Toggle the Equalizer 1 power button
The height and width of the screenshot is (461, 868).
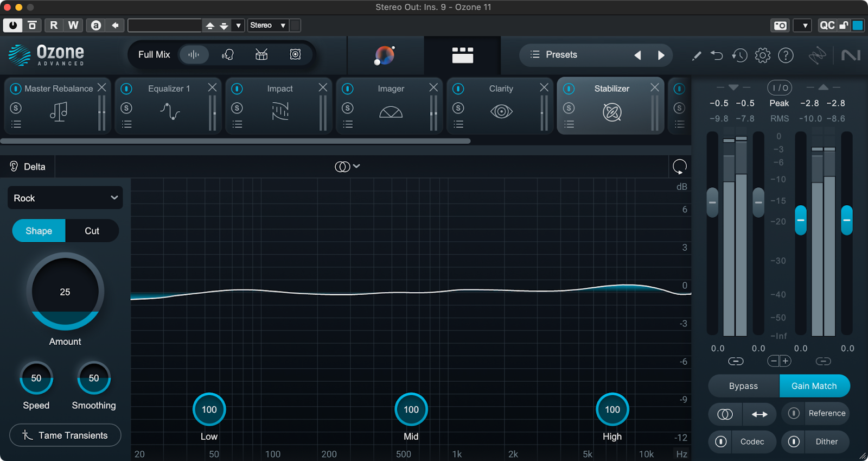click(126, 89)
